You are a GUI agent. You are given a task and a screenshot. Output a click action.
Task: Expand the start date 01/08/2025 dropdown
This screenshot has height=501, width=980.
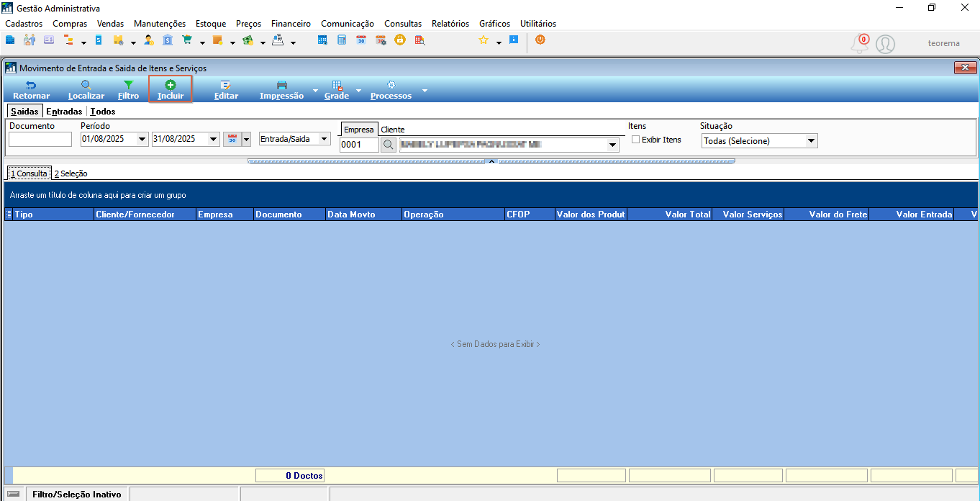point(142,139)
